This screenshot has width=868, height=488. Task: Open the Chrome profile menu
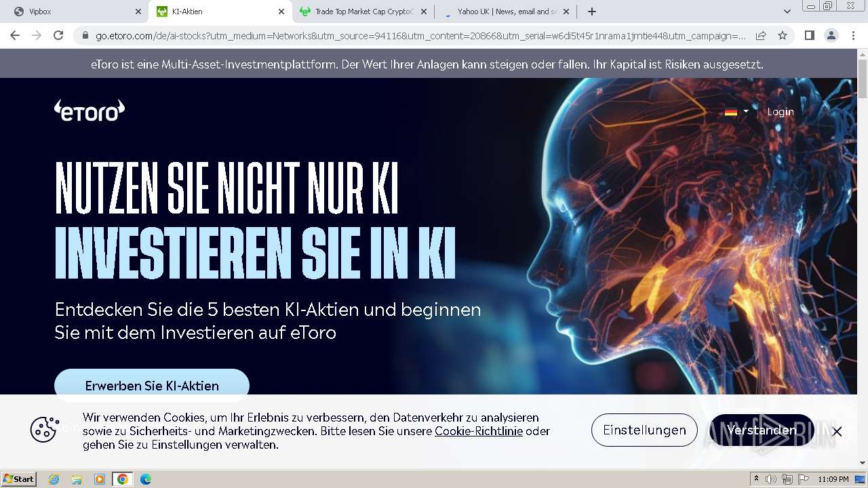click(831, 35)
